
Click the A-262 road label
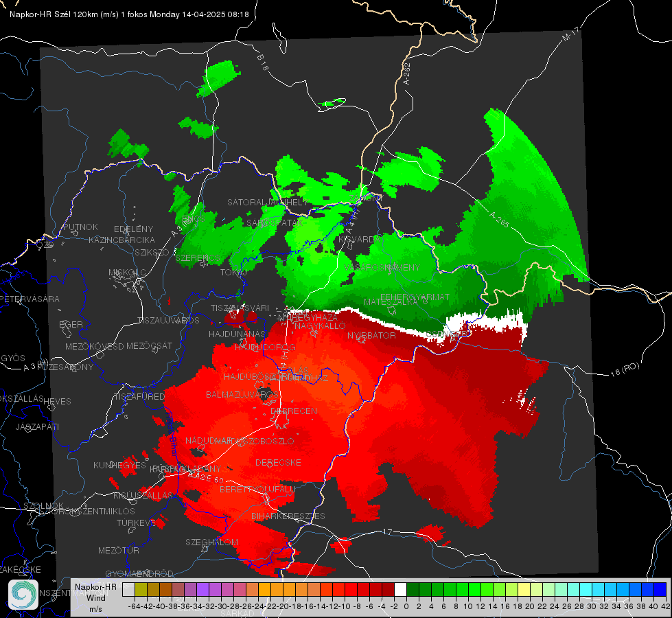(407, 73)
